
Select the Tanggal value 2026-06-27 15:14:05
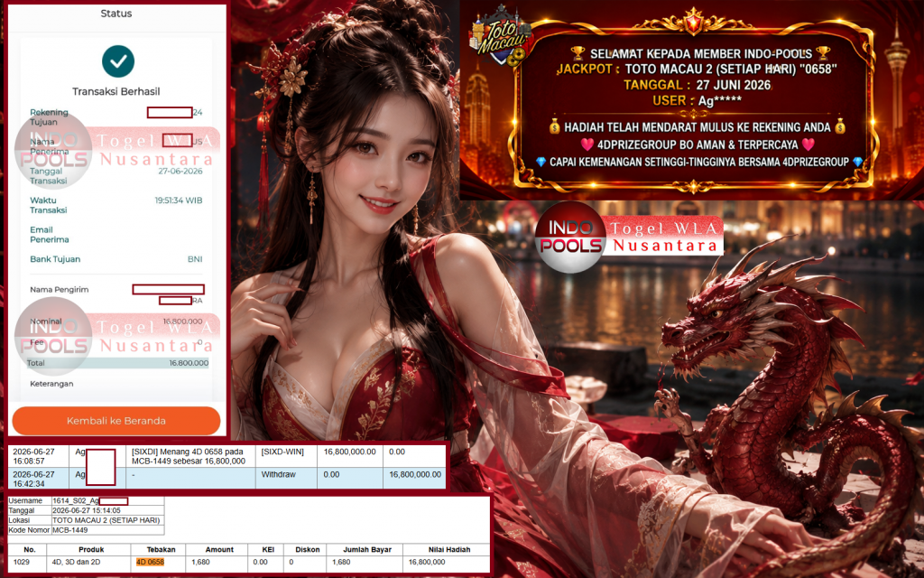[x=86, y=511]
